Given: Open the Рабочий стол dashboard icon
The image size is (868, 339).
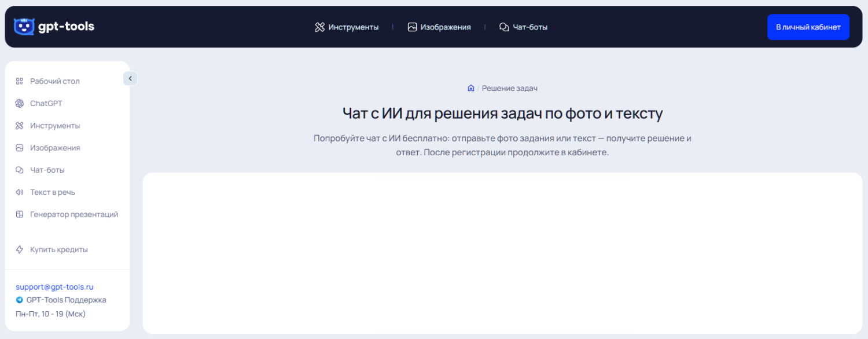Looking at the screenshot, I should pos(19,81).
